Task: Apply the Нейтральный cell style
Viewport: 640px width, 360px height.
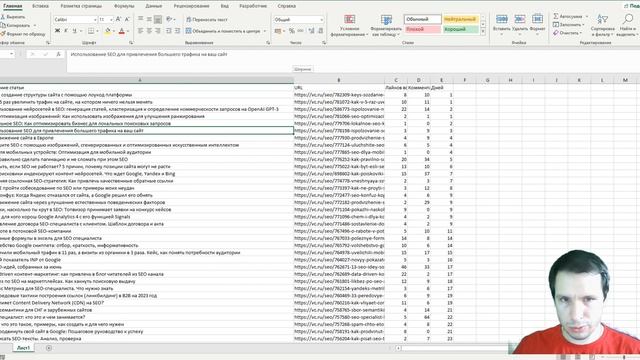Action: pyautogui.click(x=460, y=19)
